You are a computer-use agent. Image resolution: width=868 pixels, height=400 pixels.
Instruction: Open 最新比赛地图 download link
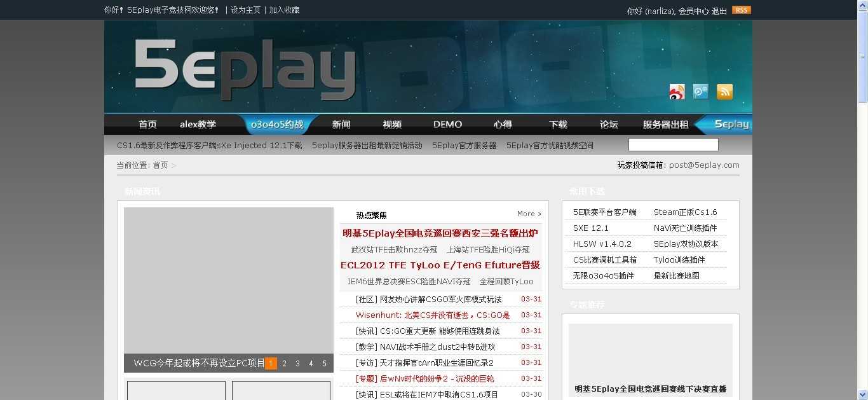click(x=676, y=276)
